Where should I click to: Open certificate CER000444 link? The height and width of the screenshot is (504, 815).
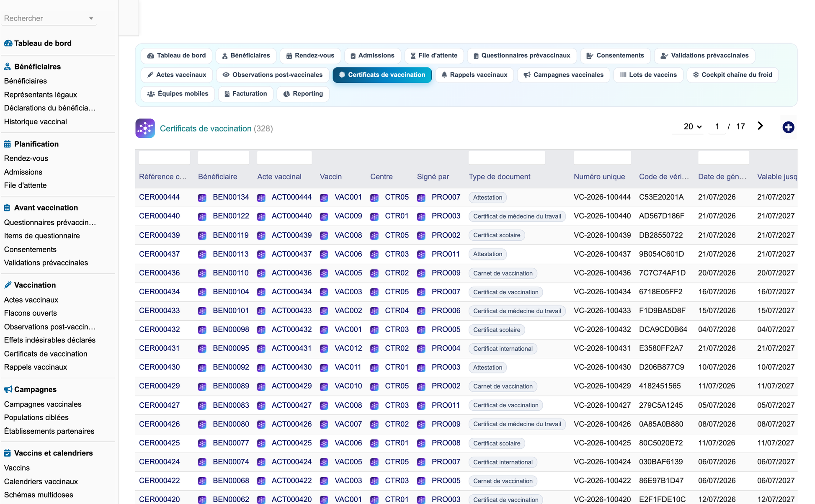pyautogui.click(x=159, y=197)
